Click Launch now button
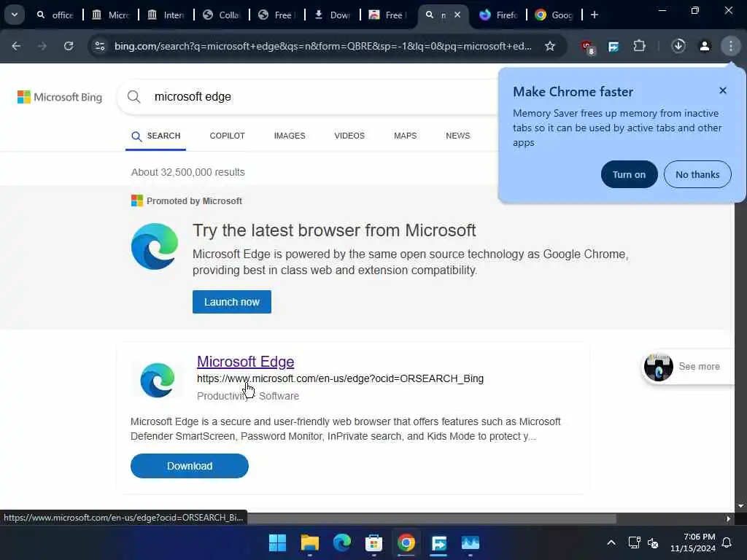The image size is (747, 560). (x=231, y=302)
